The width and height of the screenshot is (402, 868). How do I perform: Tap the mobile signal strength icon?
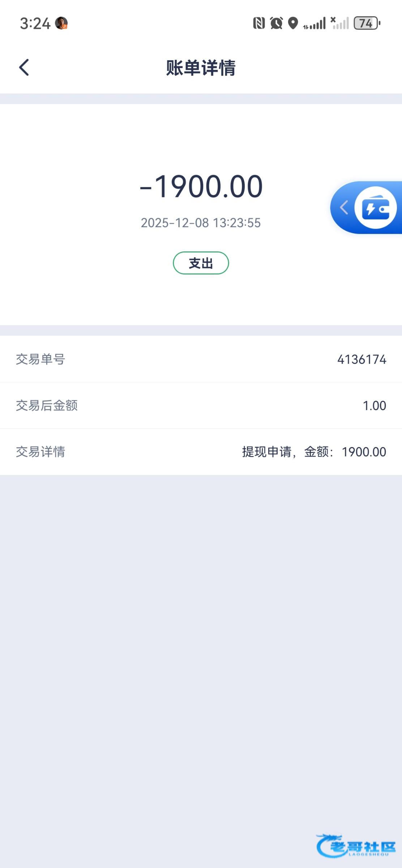coord(315,24)
